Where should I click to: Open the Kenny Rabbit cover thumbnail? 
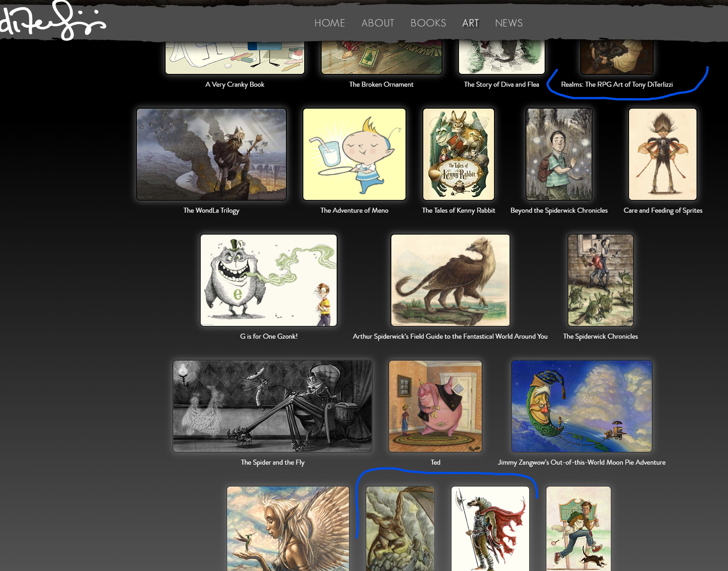click(x=458, y=154)
